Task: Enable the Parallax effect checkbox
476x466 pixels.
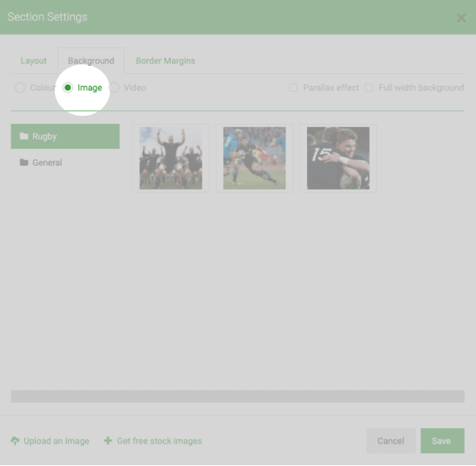Action: click(x=293, y=88)
